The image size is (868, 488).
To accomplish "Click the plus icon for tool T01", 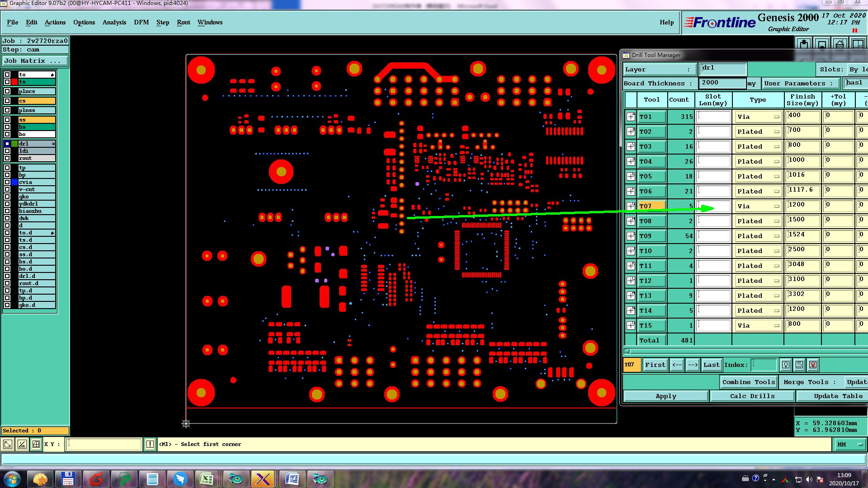I will point(631,117).
